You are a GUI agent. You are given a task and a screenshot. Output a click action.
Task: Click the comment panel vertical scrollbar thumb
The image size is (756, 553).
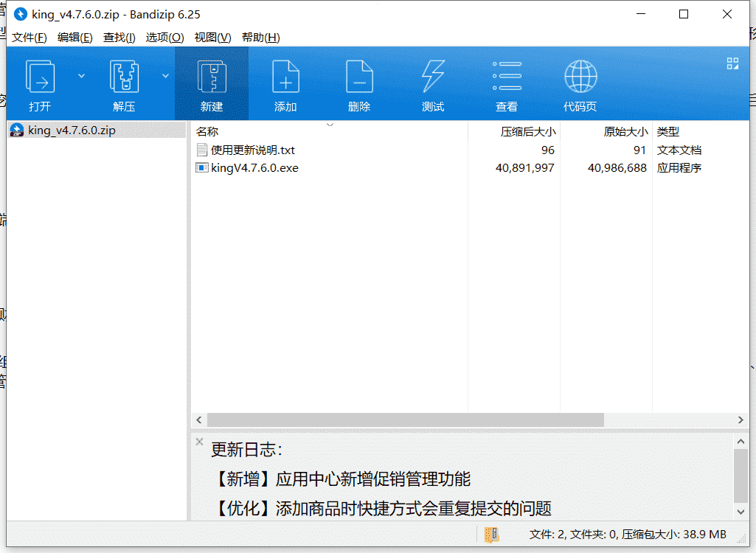click(x=741, y=476)
